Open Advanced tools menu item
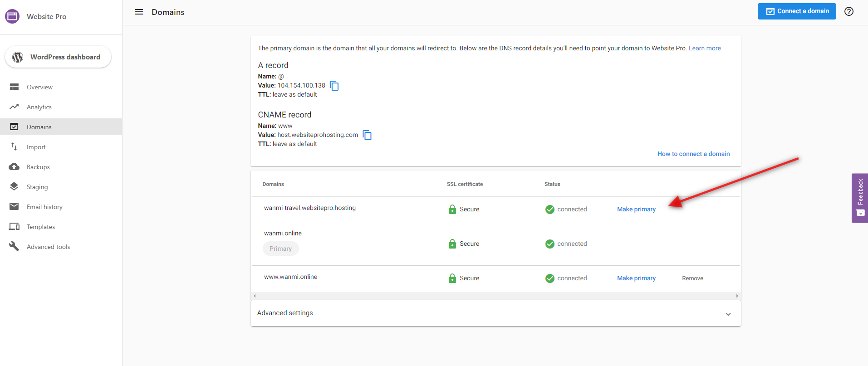868x366 pixels. (61, 247)
